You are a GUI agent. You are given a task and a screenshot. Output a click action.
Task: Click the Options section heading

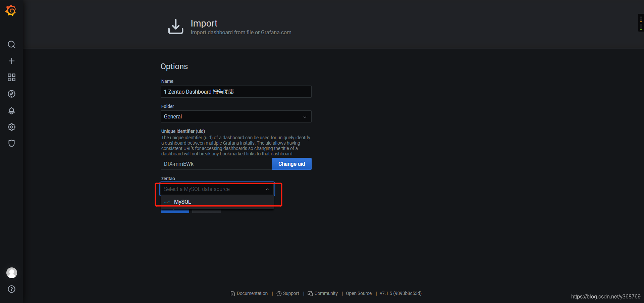click(174, 66)
